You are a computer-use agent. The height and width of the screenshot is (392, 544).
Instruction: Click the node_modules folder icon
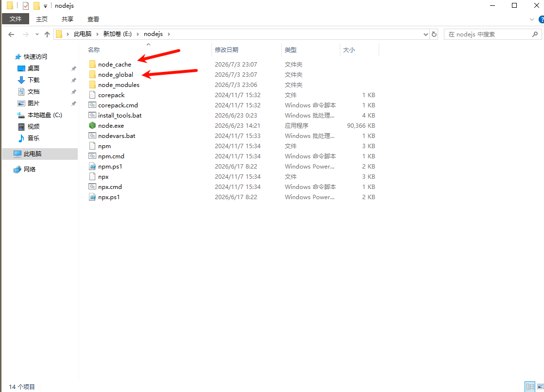(92, 85)
